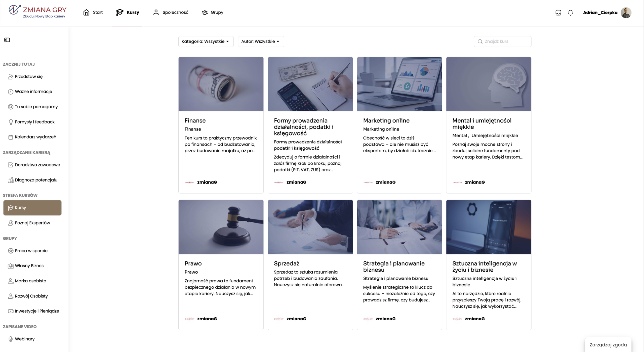Image resolution: width=644 pixels, height=352 pixels.
Task: Click the Znajdź kurs search field
Action: click(x=506, y=41)
